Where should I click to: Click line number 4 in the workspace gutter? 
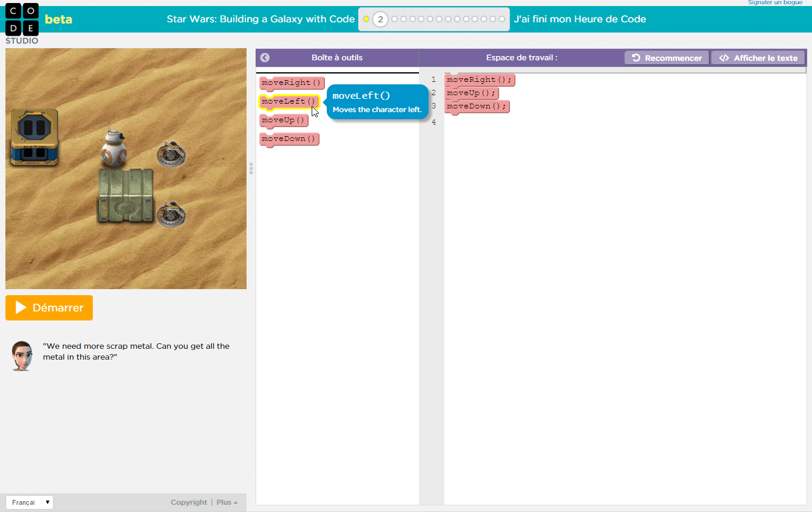click(433, 122)
